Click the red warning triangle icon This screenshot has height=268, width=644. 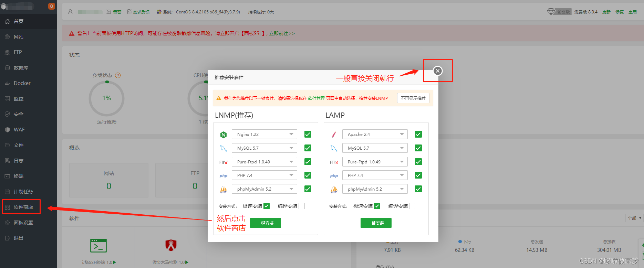click(72, 33)
